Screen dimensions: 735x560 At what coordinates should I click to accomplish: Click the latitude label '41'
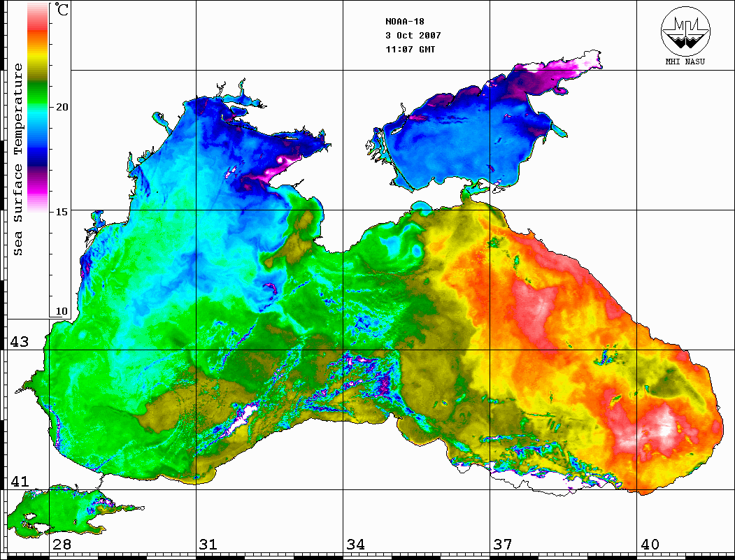point(20,482)
